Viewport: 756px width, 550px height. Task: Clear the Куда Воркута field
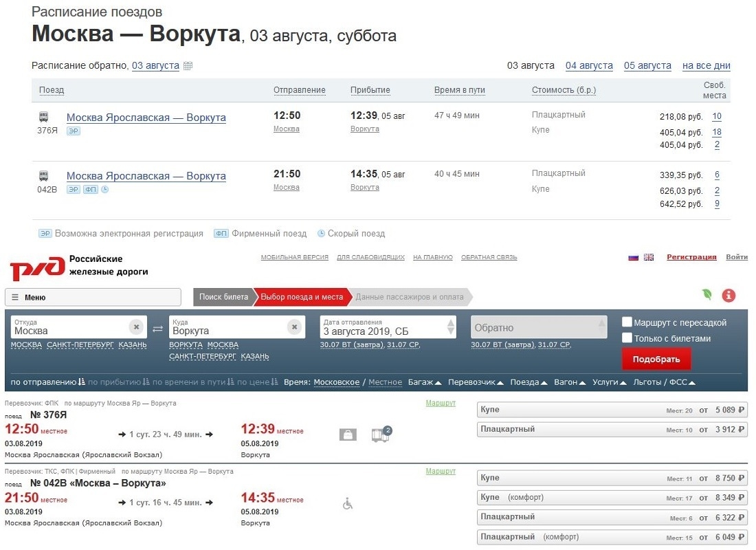point(294,327)
